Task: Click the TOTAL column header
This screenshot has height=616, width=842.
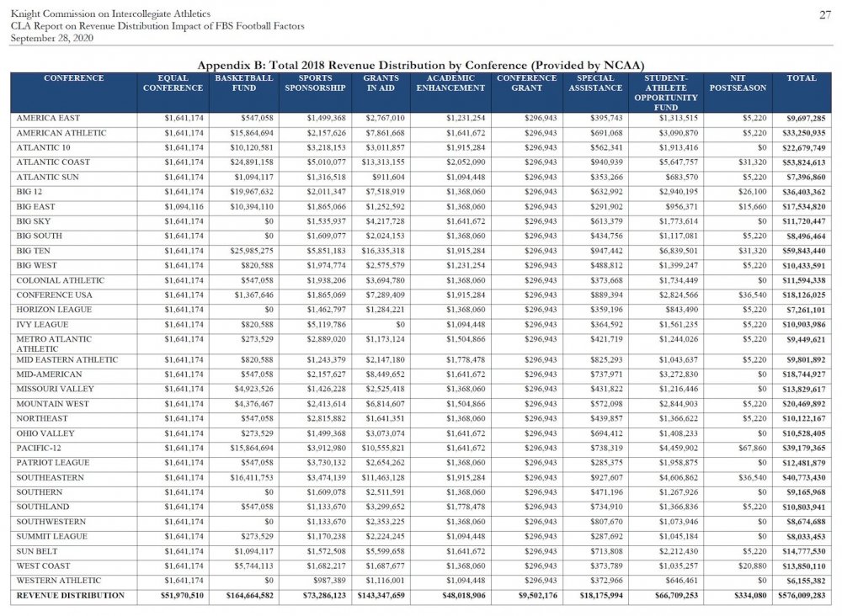Action: click(801, 77)
